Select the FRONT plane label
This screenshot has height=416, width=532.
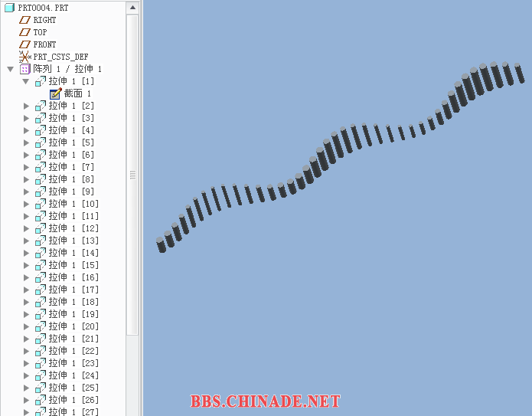point(44,44)
